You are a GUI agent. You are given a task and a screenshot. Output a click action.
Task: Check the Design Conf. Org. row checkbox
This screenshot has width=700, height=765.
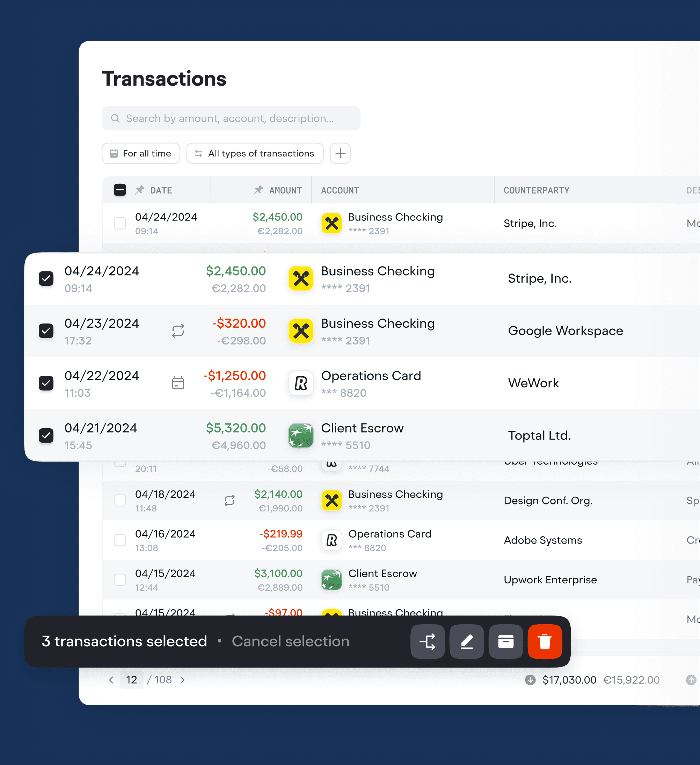click(120, 501)
